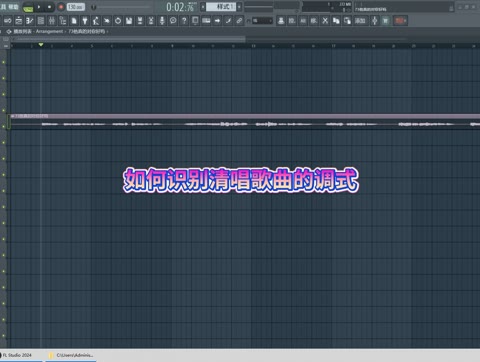Click the circular arrow history icon
This screenshot has width=480, height=362.
(118, 21)
